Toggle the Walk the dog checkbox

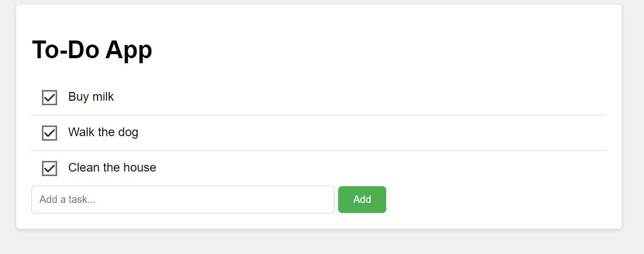point(50,133)
